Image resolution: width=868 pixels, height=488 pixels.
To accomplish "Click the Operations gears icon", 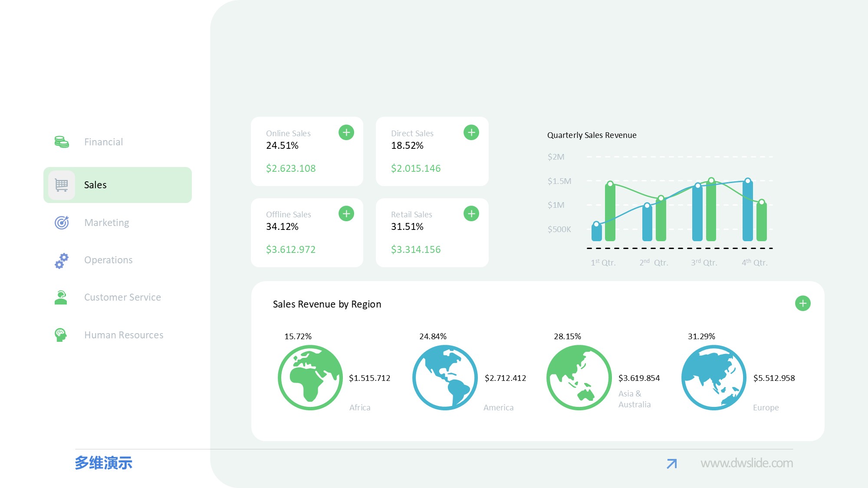I will pos(62,260).
